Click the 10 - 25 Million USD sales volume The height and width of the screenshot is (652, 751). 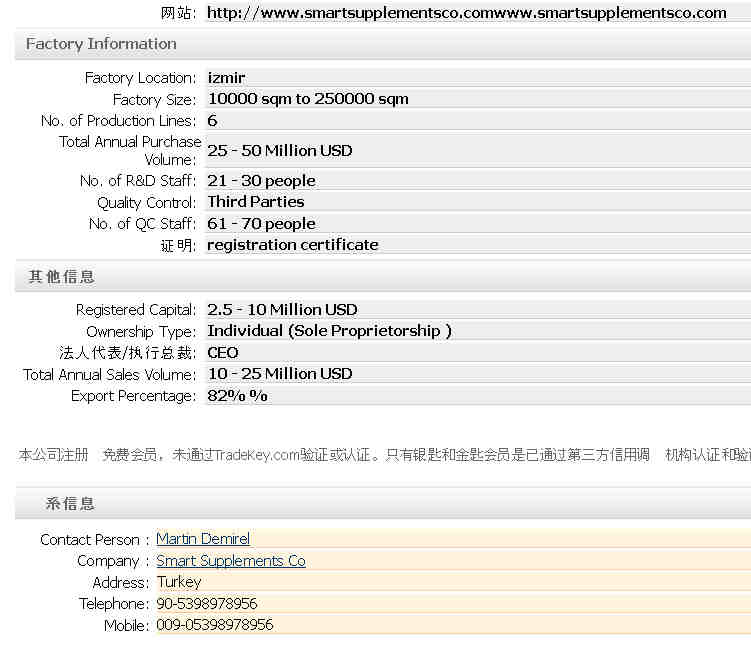pyautogui.click(x=280, y=374)
